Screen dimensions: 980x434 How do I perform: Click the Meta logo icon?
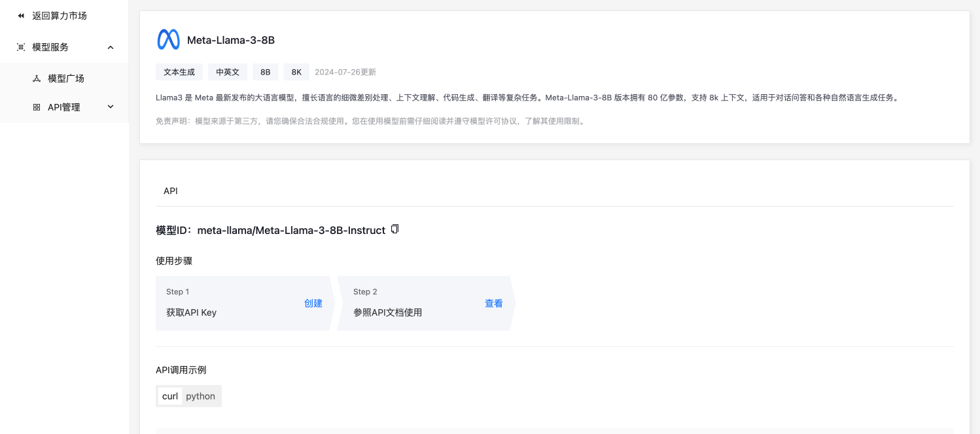click(x=168, y=40)
